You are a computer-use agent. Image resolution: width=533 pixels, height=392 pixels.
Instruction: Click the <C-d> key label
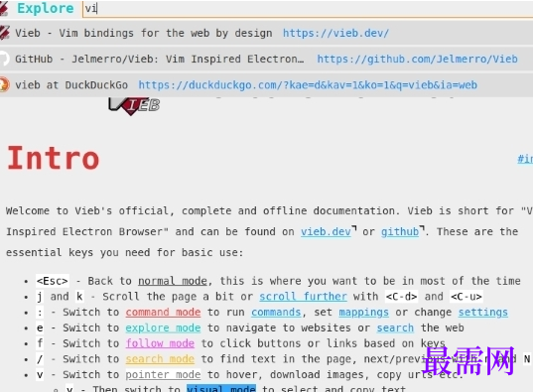click(x=401, y=297)
